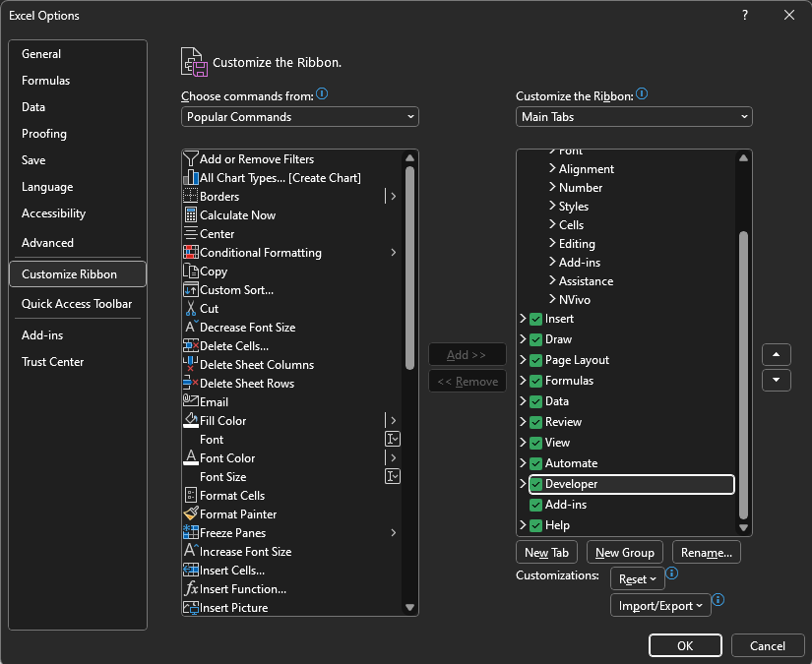Click the Custom Sort icon
This screenshot has height=664, width=812.
coord(191,289)
